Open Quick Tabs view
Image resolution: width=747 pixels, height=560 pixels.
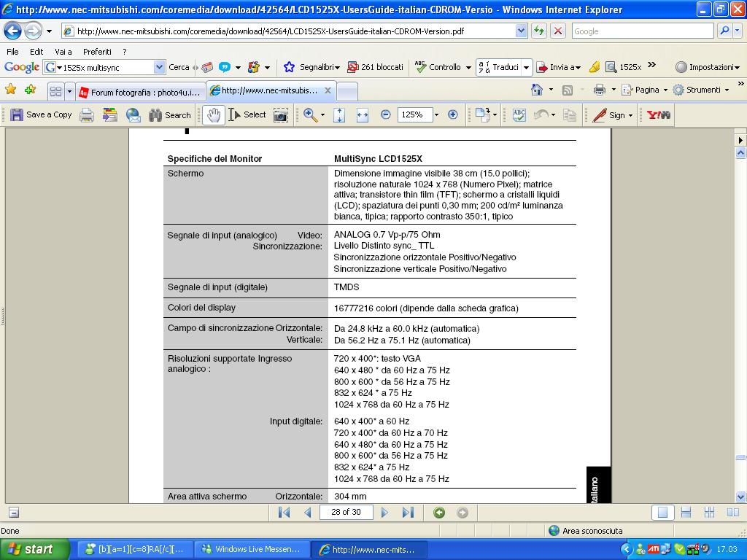[55, 91]
